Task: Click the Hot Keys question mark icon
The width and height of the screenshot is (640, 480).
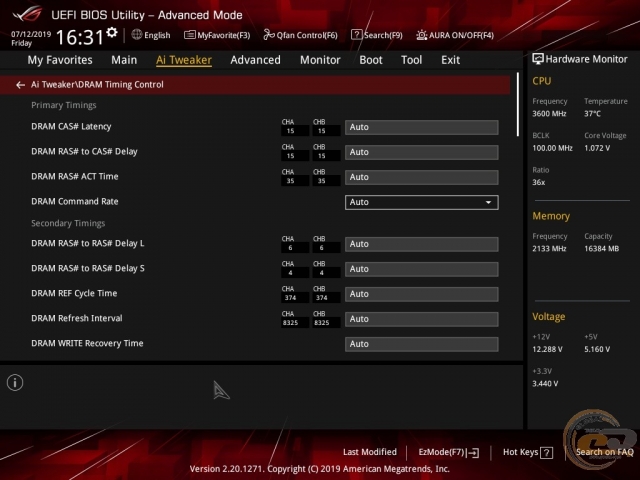Action: coord(546,453)
